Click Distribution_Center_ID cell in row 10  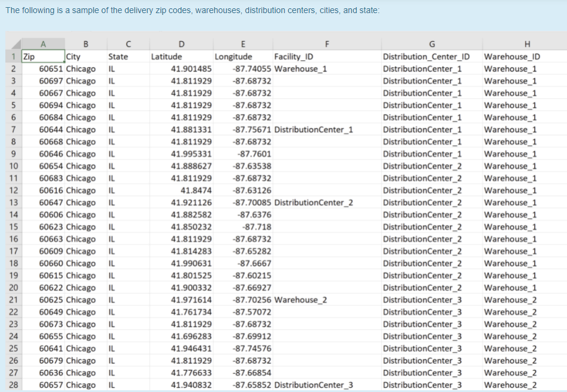click(x=432, y=166)
